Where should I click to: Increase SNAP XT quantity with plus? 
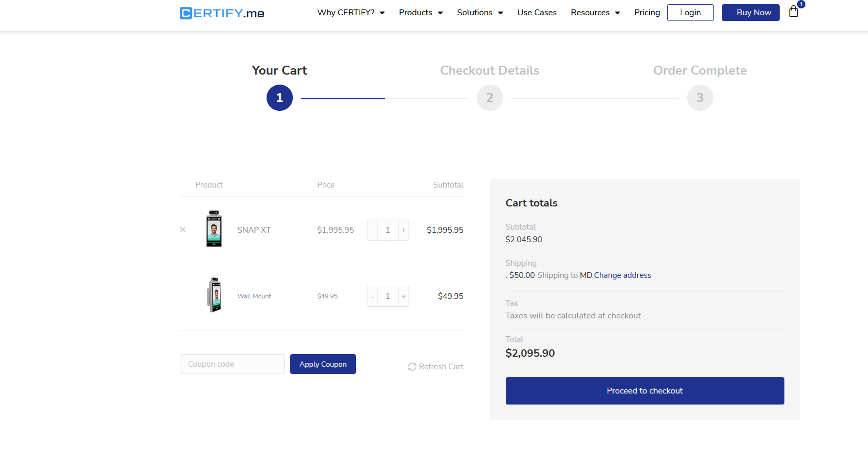(404, 230)
